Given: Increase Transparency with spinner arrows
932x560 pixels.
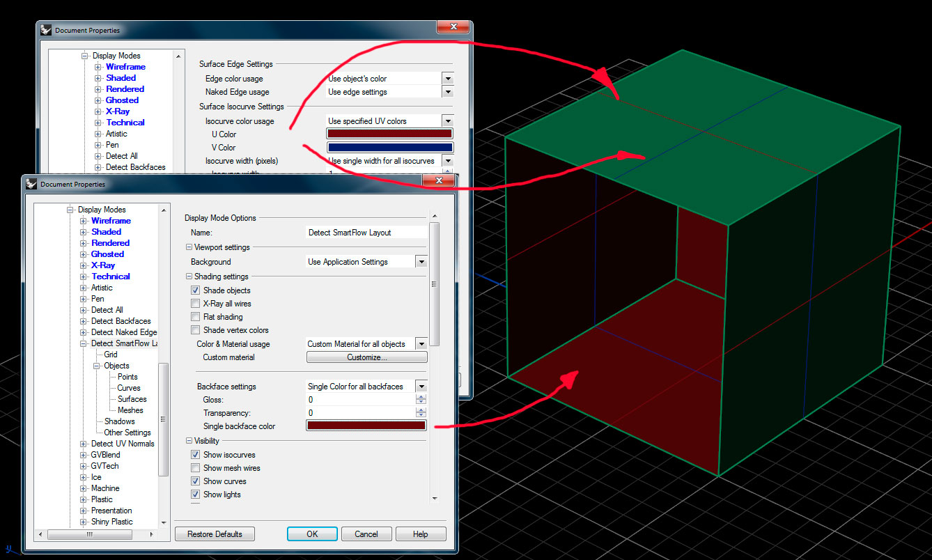Looking at the screenshot, I should click(421, 410).
